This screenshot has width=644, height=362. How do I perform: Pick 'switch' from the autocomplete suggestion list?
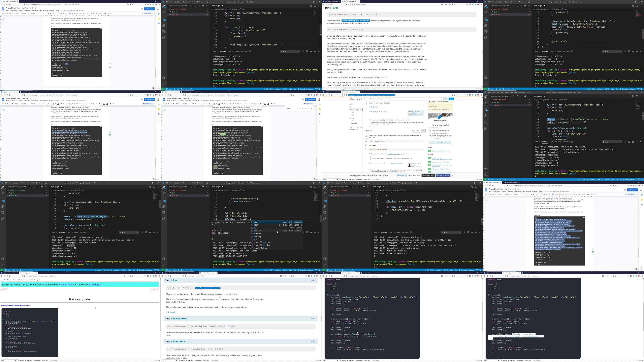pyautogui.click(x=257, y=231)
